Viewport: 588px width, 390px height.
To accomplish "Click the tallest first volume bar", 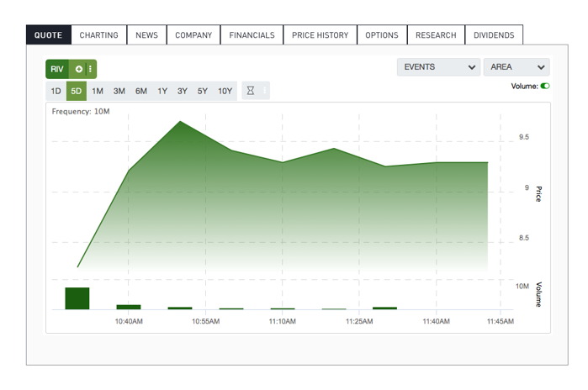I will (x=77, y=298).
